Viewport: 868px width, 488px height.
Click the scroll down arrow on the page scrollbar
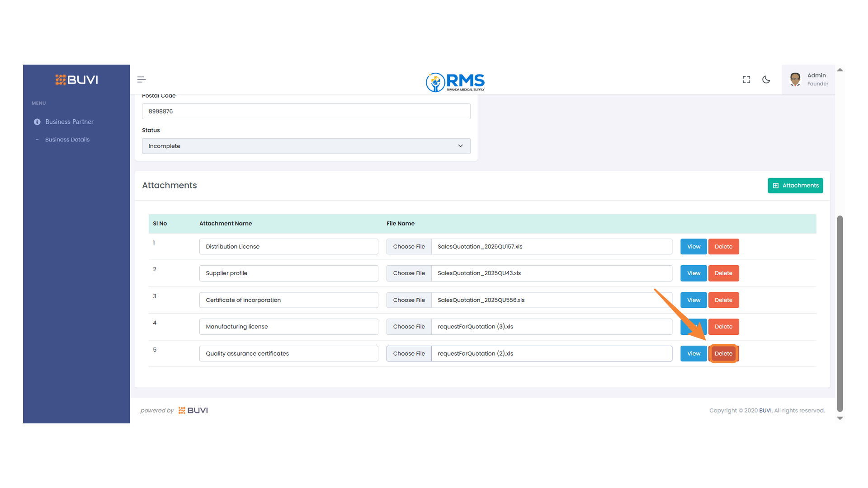840,418
